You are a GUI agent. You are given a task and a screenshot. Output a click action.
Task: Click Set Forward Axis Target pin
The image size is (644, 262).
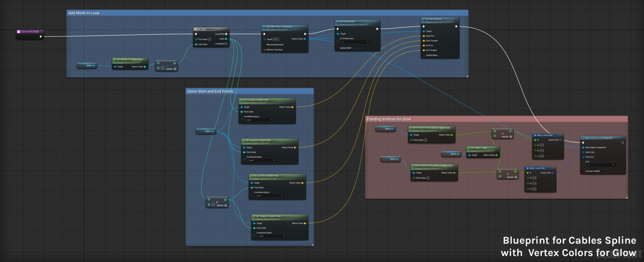pyautogui.click(x=338, y=34)
